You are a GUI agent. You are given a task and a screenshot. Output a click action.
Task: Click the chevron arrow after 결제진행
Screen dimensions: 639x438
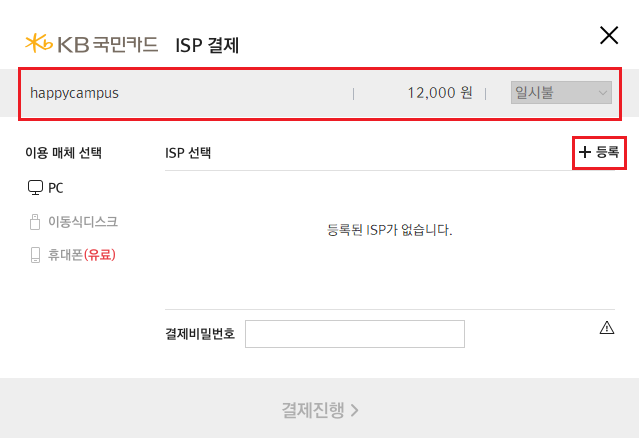[354, 409]
